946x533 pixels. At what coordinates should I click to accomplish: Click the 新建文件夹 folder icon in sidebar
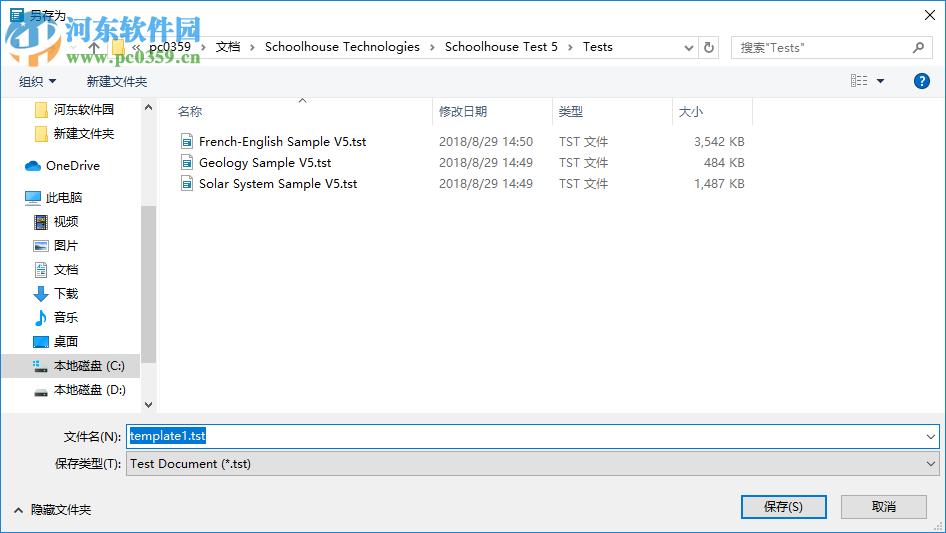pyautogui.click(x=41, y=133)
